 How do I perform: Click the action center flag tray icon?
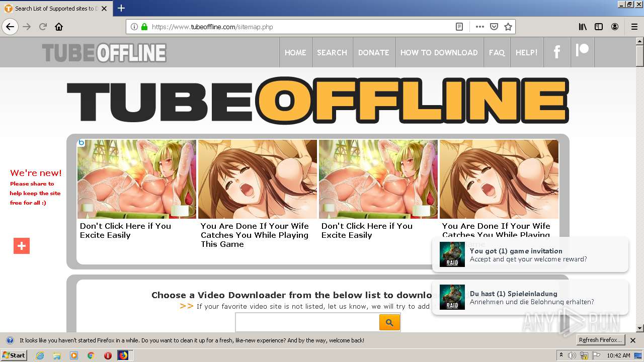(x=596, y=355)
